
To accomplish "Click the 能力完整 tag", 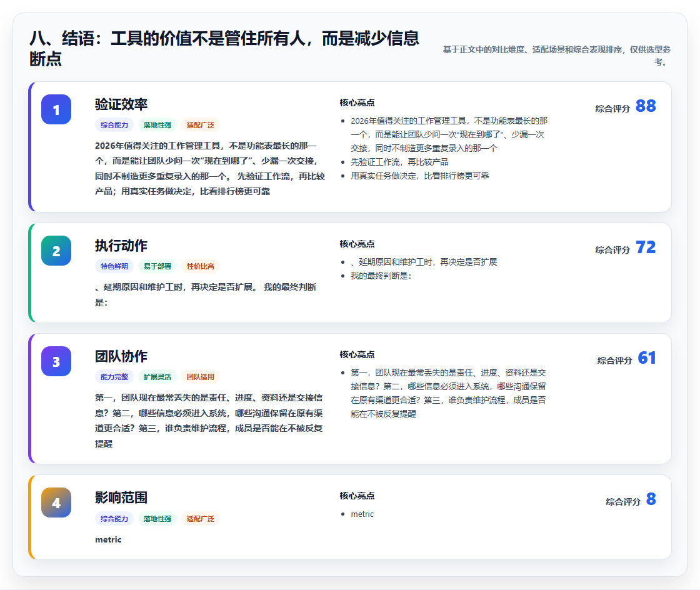I will [114, 377].
